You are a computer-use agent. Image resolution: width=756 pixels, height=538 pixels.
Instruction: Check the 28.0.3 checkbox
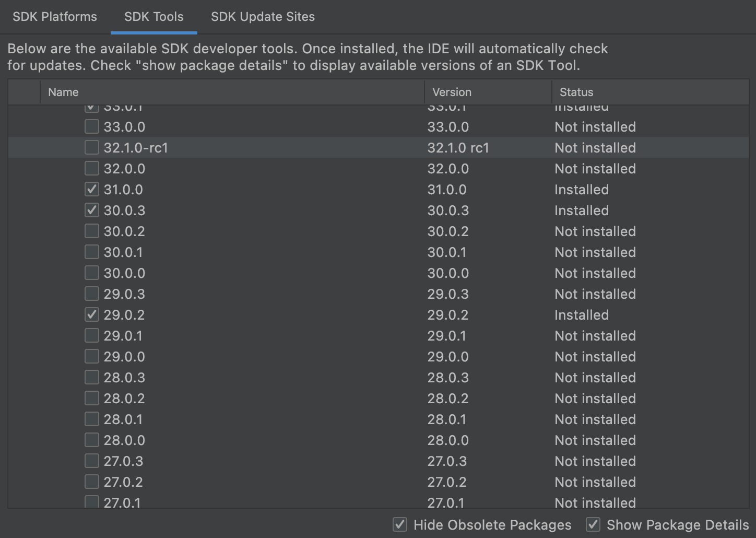click(91, 377)
